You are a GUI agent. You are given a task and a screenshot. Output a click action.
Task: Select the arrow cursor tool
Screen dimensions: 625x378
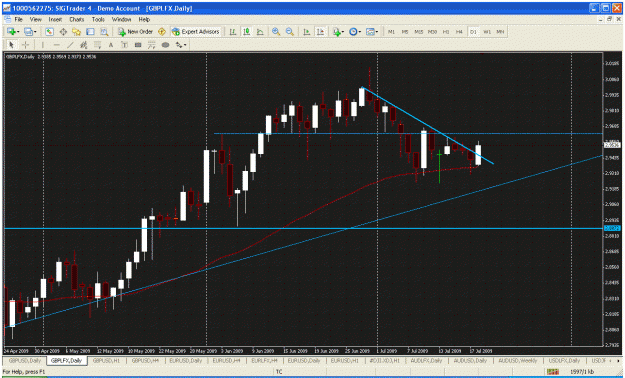tap(11, 45)
